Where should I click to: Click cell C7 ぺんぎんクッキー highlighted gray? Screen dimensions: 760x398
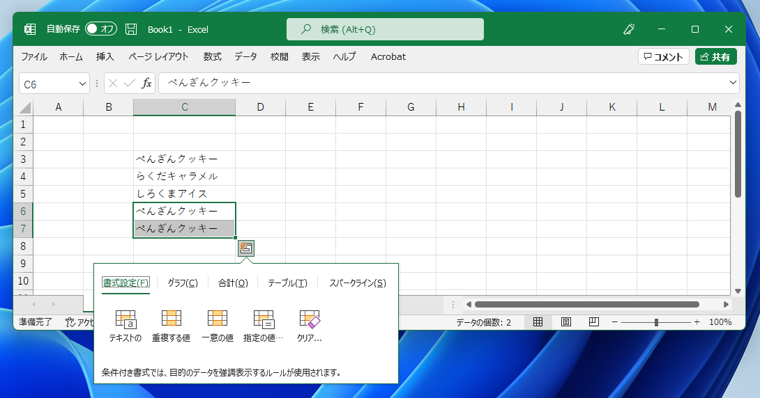tap(185, 228)
